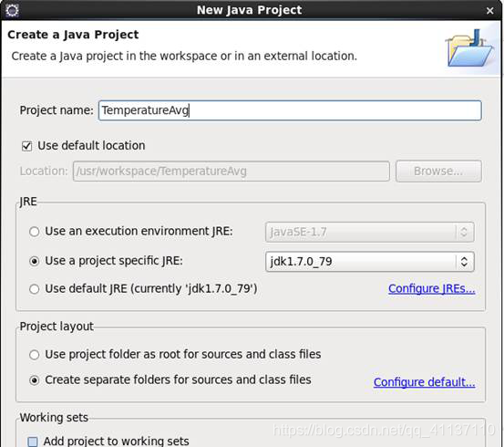Click the 'New Java Project' title text
Viewport: 504px width, 447px height.
point(249,10)
